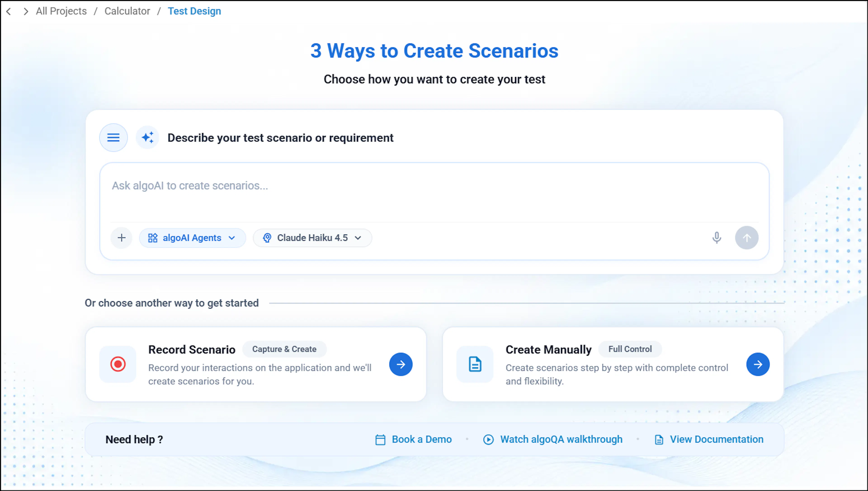The image size is (868, 491).
Task: Open the Watch algoQA walkthrough link
Action: coord(553,439)
